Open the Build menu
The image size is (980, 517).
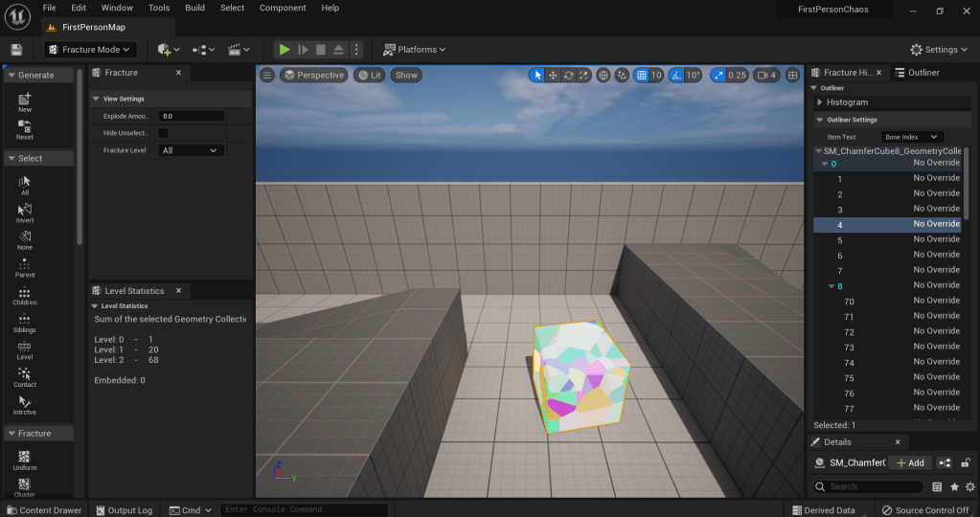(x=194, y=8)
